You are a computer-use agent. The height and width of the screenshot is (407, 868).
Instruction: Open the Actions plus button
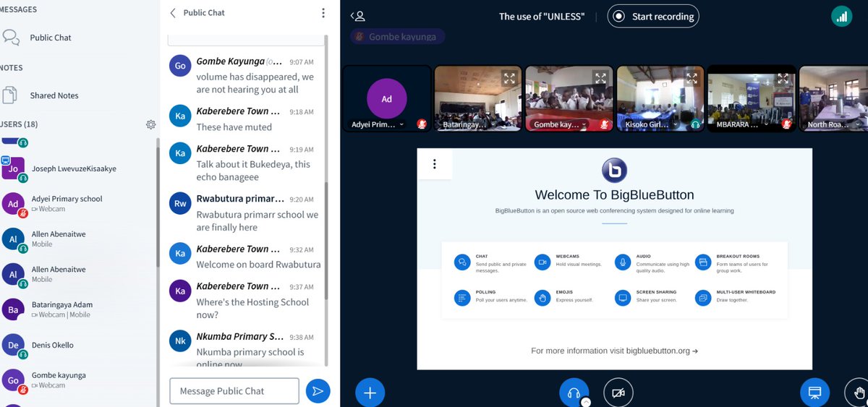point(370,393)
